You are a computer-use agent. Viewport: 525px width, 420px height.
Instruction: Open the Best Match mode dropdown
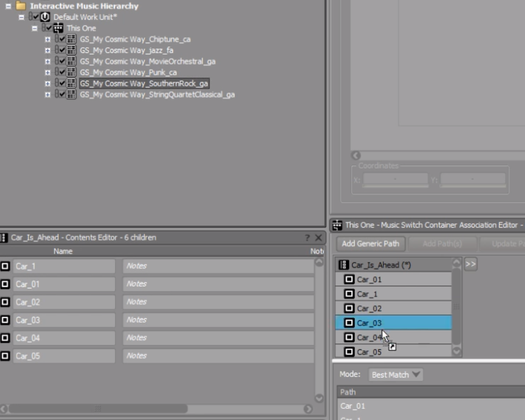click(396, 374)
